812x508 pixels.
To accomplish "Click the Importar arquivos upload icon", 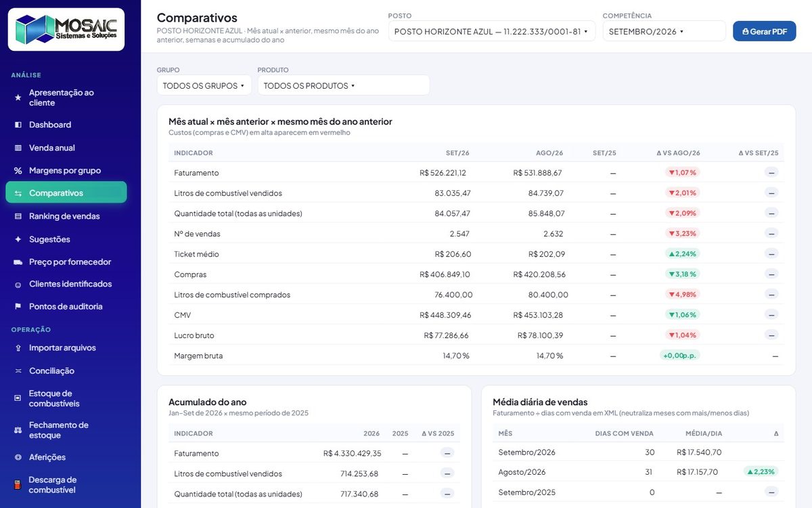I will (x=18, y=348).
